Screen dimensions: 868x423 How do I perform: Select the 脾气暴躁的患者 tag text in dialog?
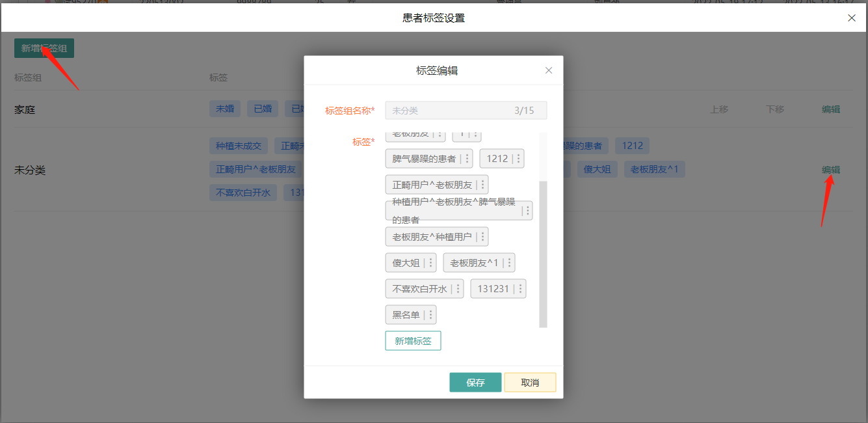(x=424, y=159)
